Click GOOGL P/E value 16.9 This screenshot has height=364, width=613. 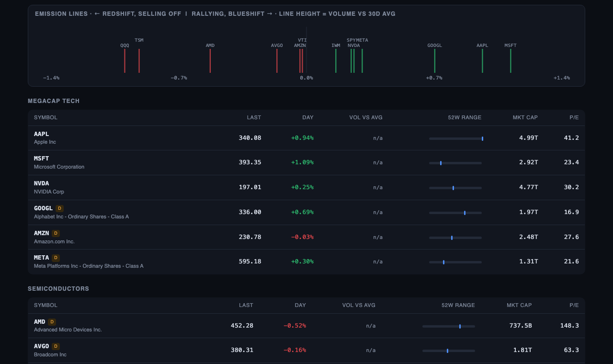(571, 212)
